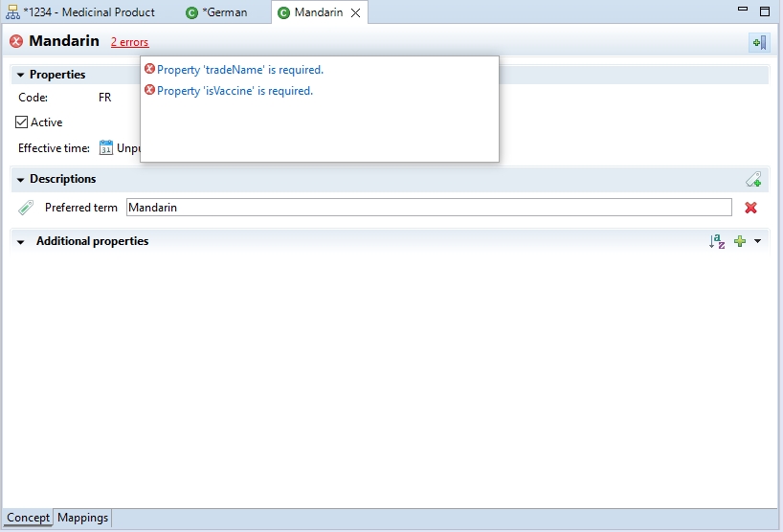Click the effective time calendar icon

[106, 147]
